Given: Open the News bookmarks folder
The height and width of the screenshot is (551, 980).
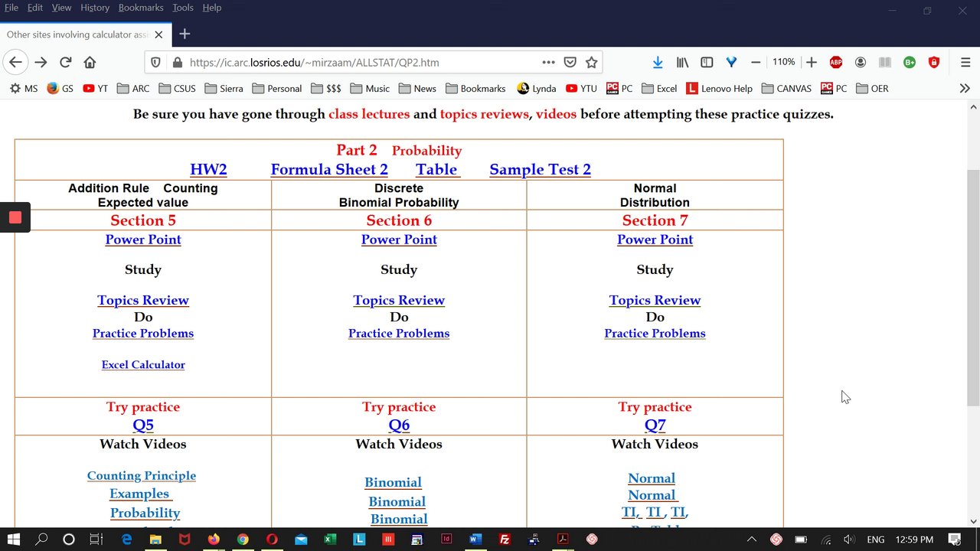Looking at the screenshot, I should tap(416, 88).
